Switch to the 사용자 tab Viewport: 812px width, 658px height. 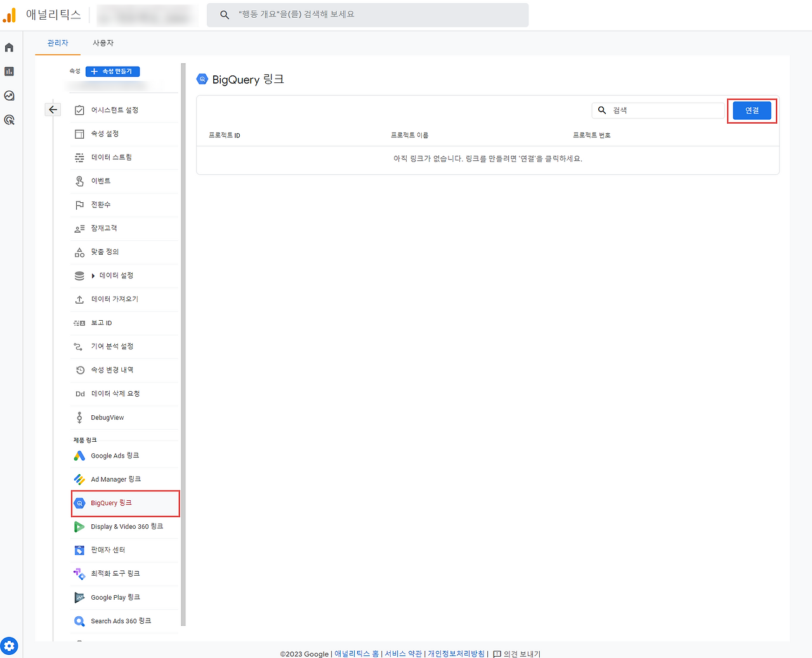(x=103, y=43)
